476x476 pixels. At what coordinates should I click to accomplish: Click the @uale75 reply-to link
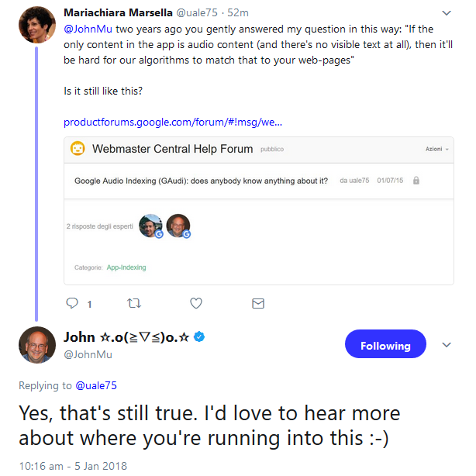coord(95,385)
